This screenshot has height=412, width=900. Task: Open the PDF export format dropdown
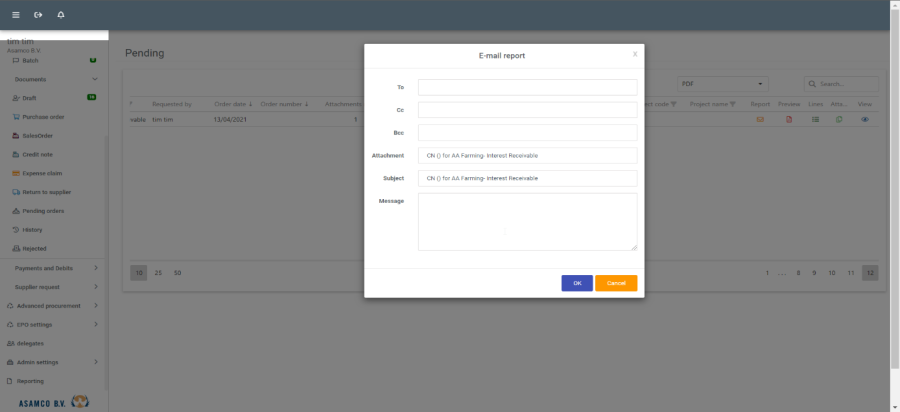(723, 84)
